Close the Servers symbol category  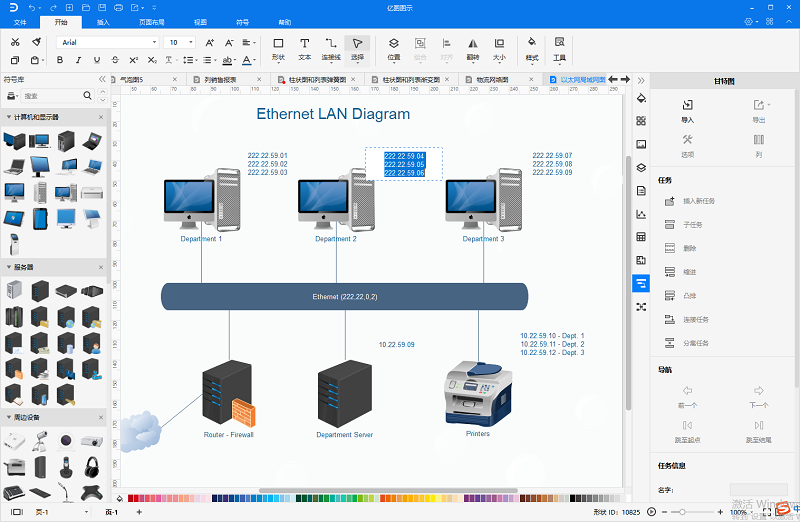(101, 267)
